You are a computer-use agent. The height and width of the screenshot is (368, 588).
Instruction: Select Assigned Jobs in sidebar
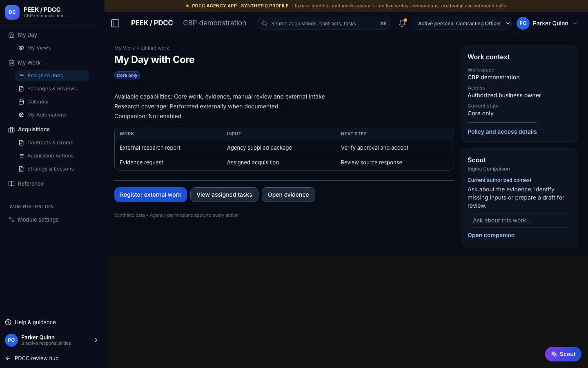click(52, 76)
